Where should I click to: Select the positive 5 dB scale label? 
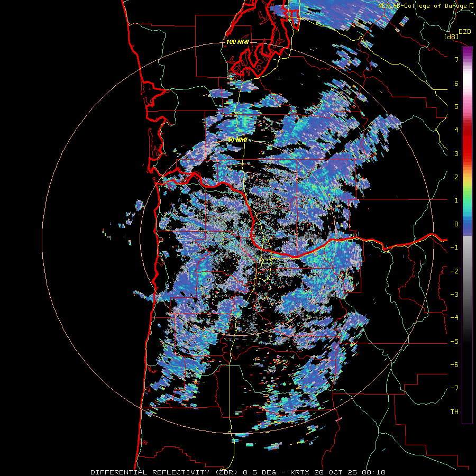click(456, 106)
